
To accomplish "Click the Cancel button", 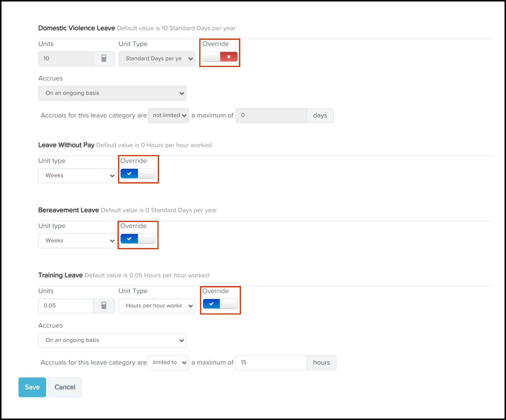I will 65,387.
